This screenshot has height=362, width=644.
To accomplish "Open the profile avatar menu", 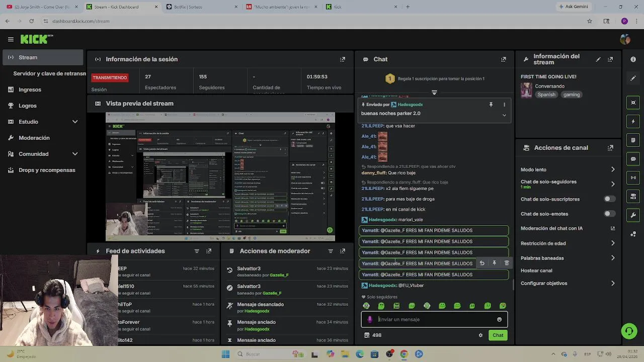I will pyautogui.click(x=625, y=39).
